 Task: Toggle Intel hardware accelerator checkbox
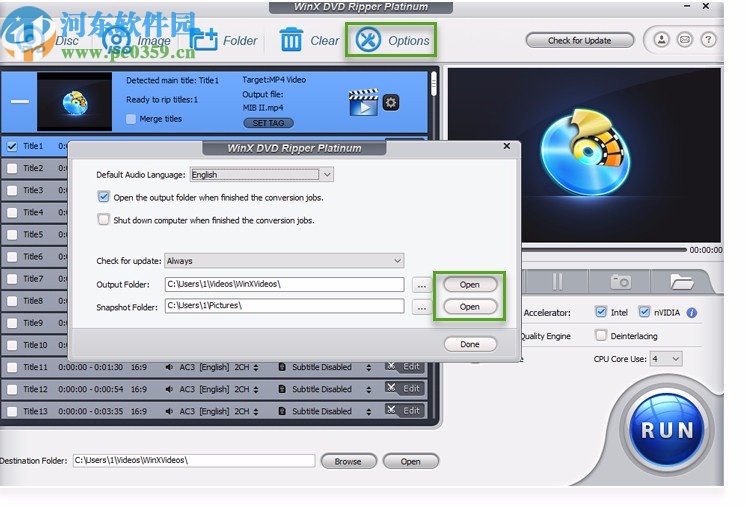(601, 312)
